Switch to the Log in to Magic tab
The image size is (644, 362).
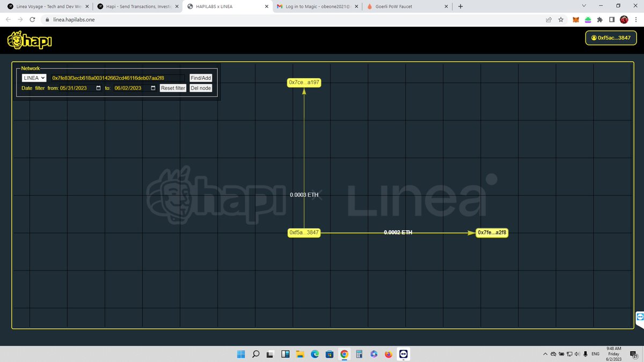tap(318, 6)
